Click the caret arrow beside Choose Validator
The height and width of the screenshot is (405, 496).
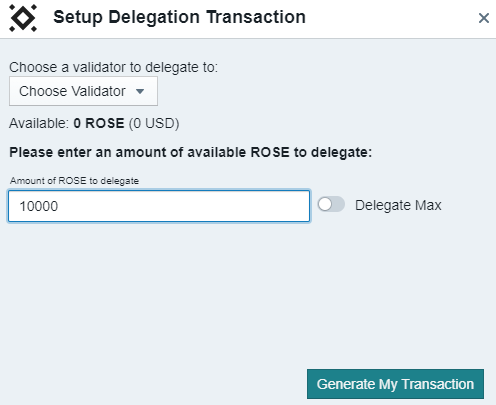140,91
